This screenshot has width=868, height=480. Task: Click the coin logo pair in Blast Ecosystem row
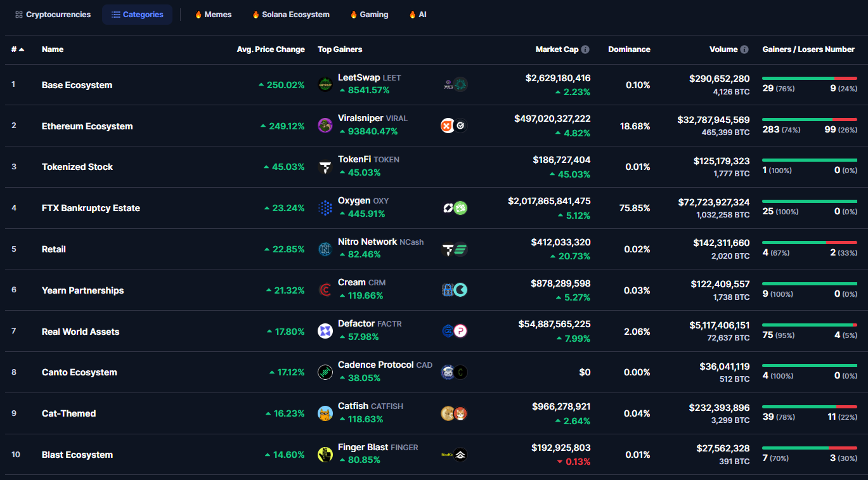(x=455, y=455)
